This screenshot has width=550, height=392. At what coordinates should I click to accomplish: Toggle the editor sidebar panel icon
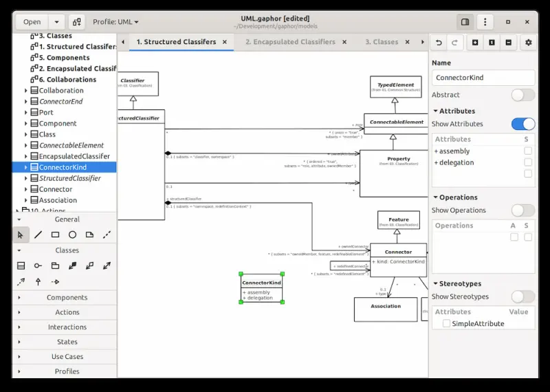coord(465,22)
